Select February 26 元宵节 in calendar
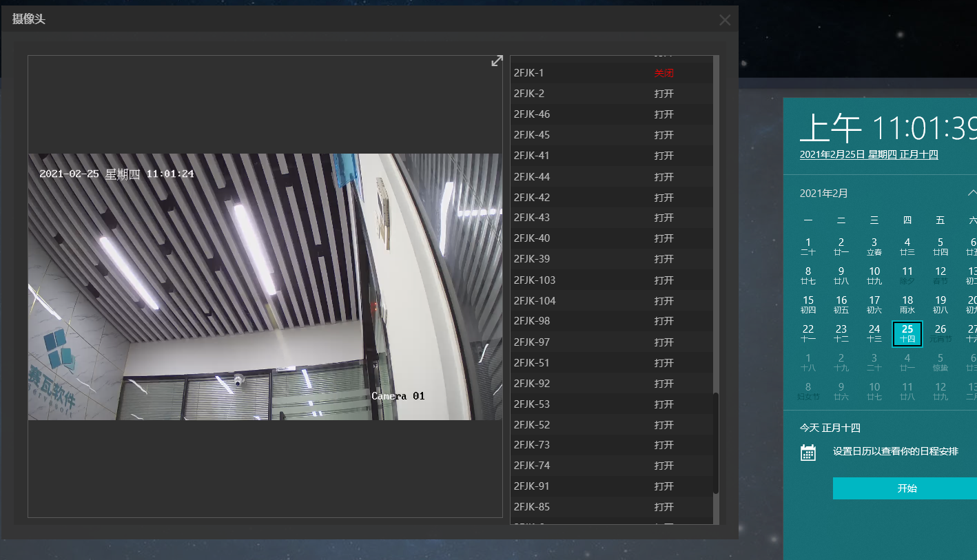 tap(940, 333)
